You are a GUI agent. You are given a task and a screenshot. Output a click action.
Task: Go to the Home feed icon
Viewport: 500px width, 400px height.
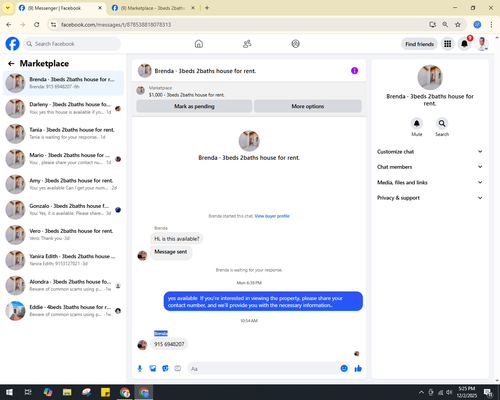click(x=199, y=44)
